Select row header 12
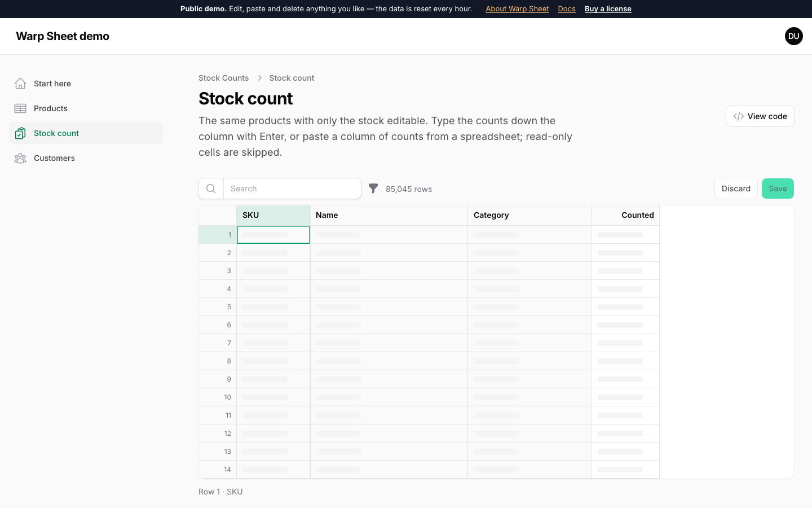 pos(218,433)
